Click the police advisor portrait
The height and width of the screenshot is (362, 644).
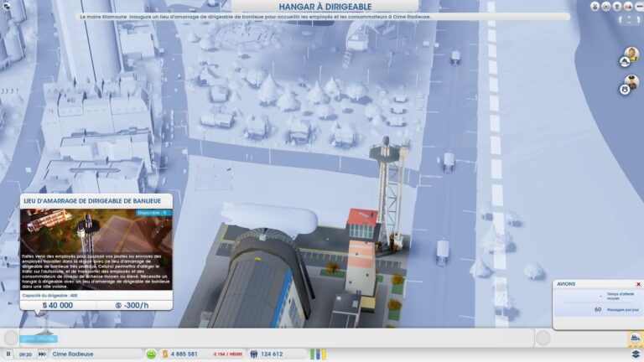click(x=631, y=84)
